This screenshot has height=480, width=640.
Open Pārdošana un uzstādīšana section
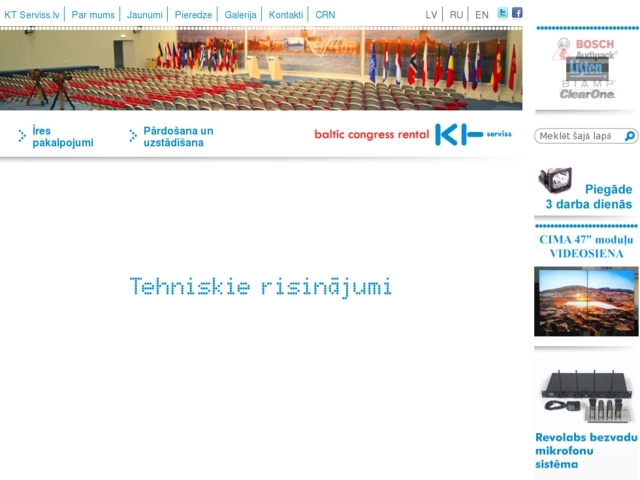click(x=178, y=137)
